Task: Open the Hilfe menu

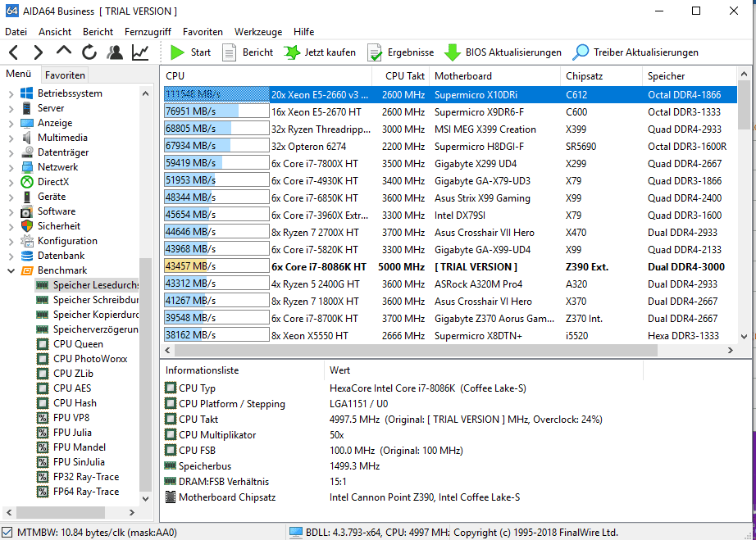Action: coord(303,32)
